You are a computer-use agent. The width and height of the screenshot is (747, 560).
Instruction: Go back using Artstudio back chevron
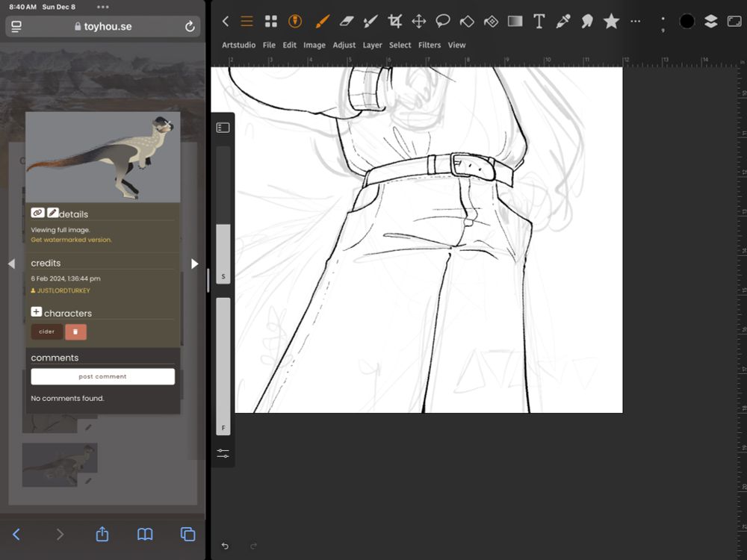pos(226,22)
